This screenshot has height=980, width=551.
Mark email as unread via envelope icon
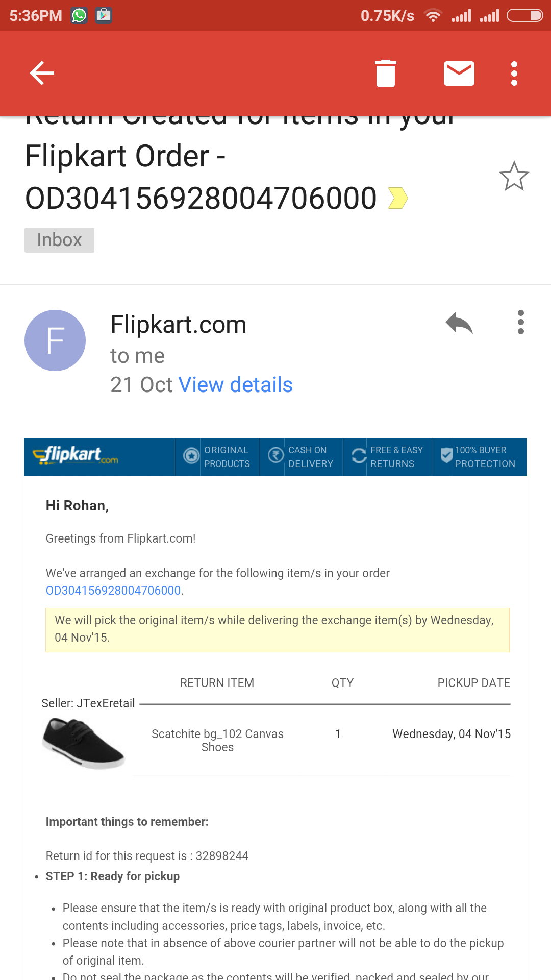pos(459,73)
